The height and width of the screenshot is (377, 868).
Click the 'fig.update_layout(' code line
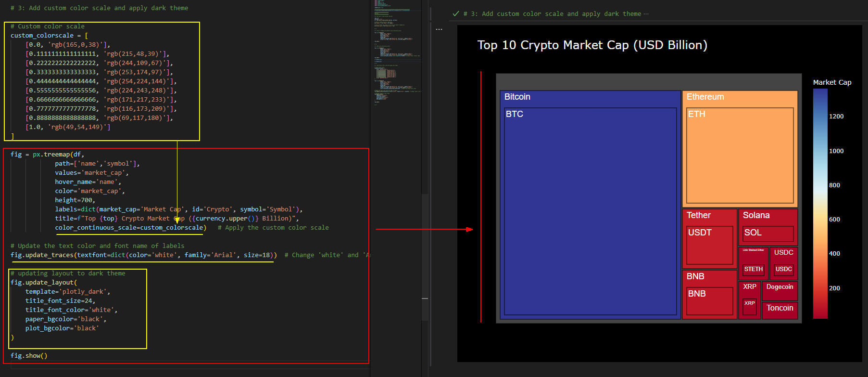pos(44,283)
